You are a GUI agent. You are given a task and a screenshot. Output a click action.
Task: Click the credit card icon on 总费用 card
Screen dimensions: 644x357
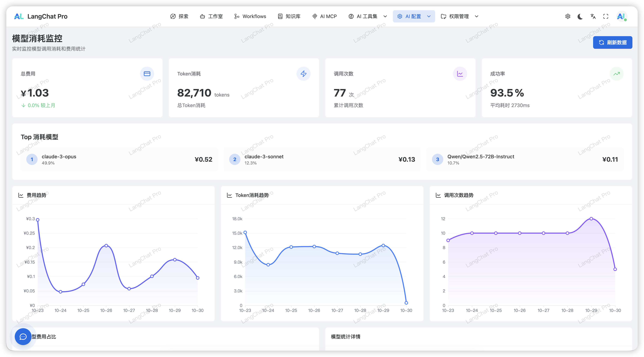[147, 74]
